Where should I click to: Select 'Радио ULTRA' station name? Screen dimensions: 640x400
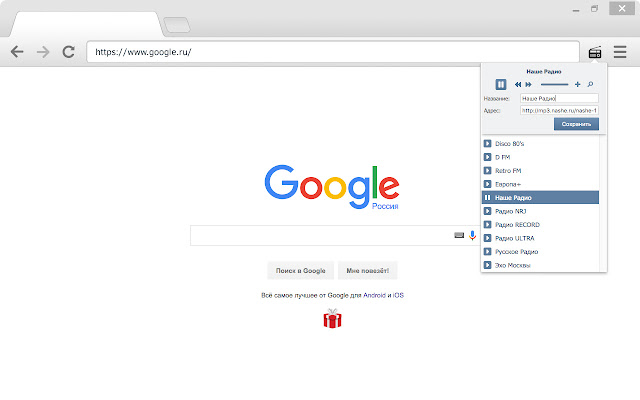tap(515, 238)
